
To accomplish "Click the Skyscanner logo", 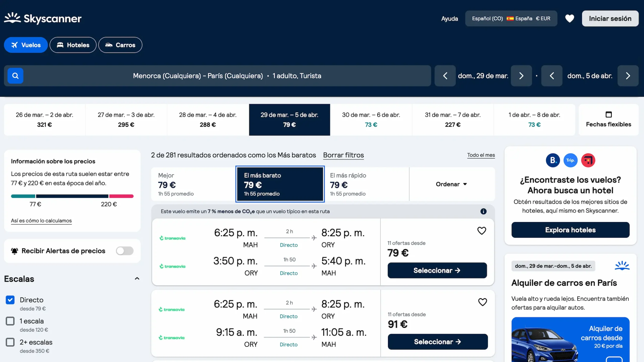I will (x=43, y=18).
